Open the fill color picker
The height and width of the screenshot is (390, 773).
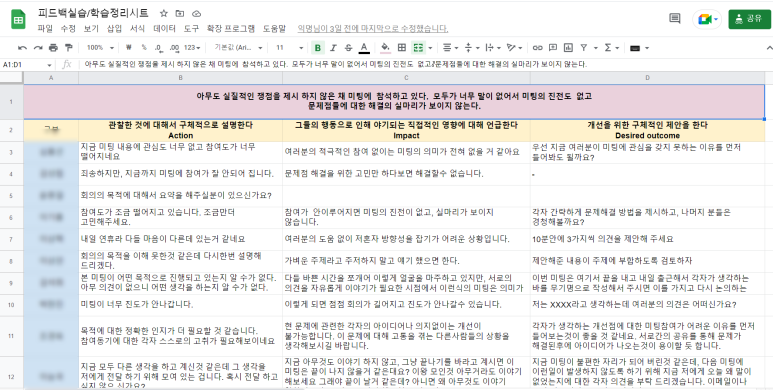coord(386,48)
